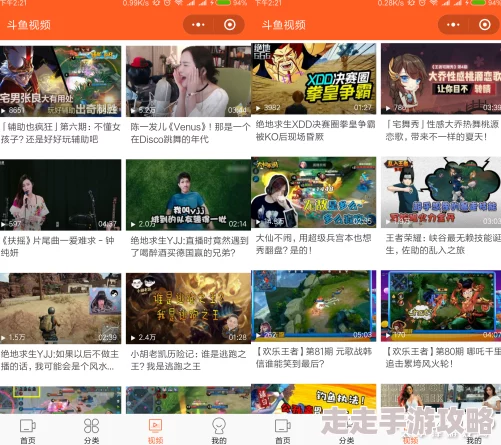The height and width of the screenshot is (445, 501).
Task: Play the 宅男张良大有用处 video thumbnail
Action: (60, 81)
